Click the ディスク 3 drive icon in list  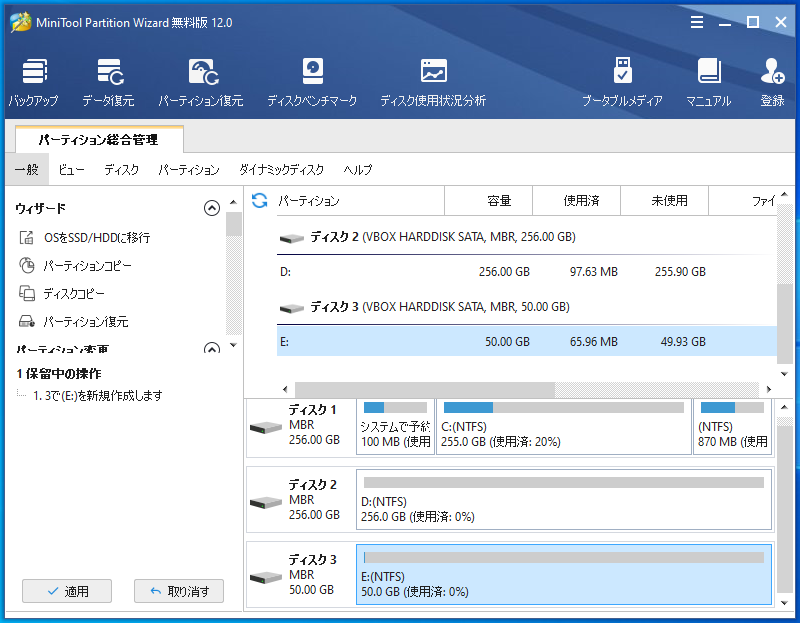pos(292,308)
